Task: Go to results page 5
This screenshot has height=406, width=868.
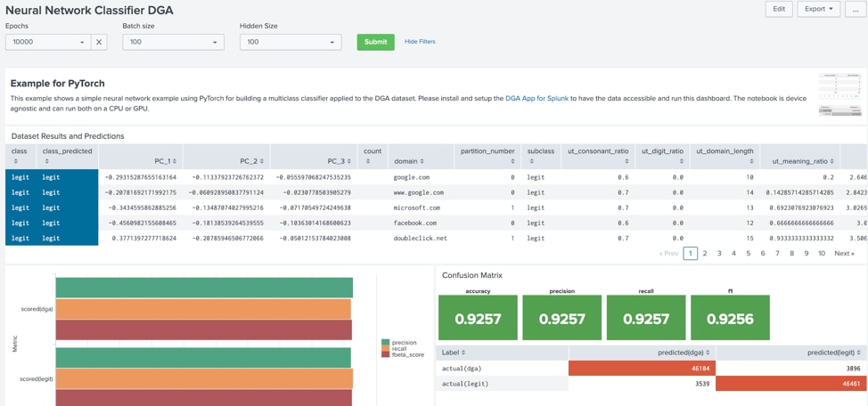Action: 748,254
